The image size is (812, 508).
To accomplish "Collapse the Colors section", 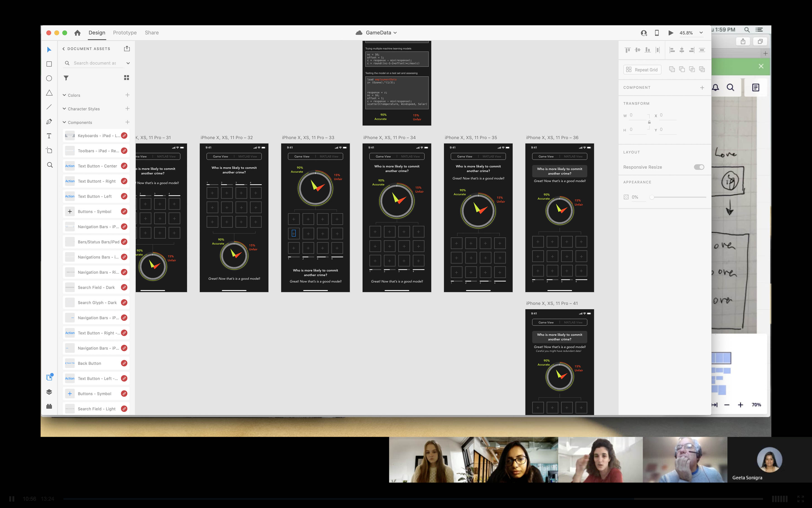I will (x=64, y=95).
